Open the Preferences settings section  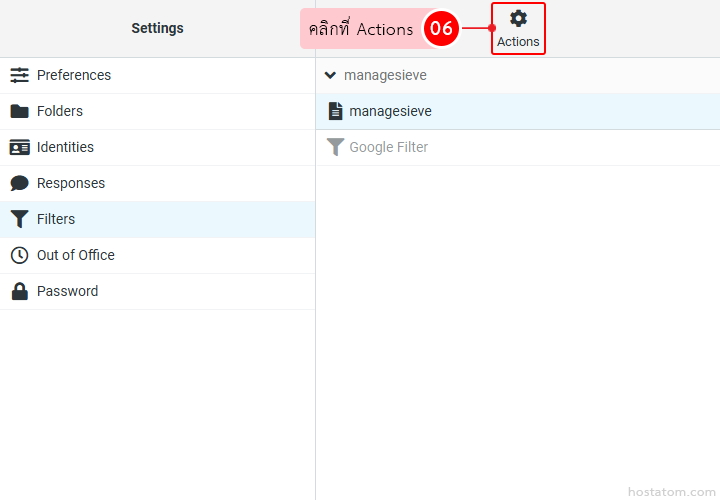coord(74,75)
